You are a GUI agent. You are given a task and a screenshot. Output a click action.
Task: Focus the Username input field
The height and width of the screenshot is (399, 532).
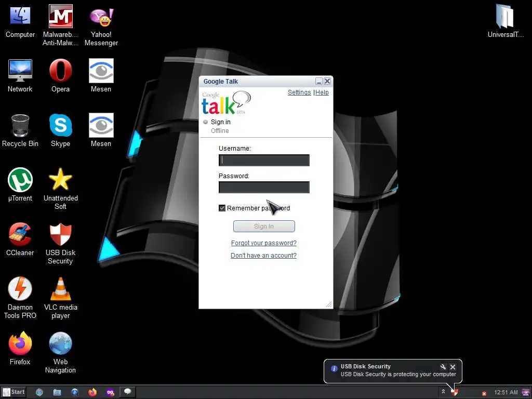[x=264, y=160]
